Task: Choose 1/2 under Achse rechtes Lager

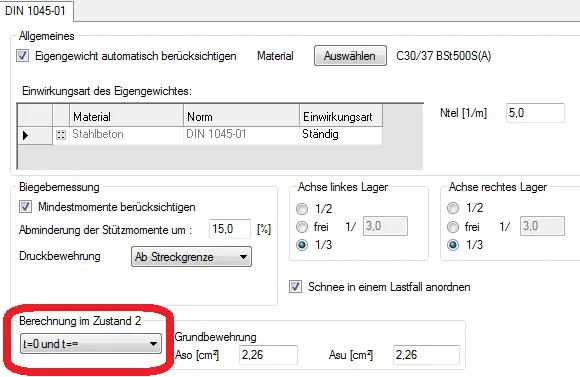Action: pyautogui.click(x=453, y=208)
